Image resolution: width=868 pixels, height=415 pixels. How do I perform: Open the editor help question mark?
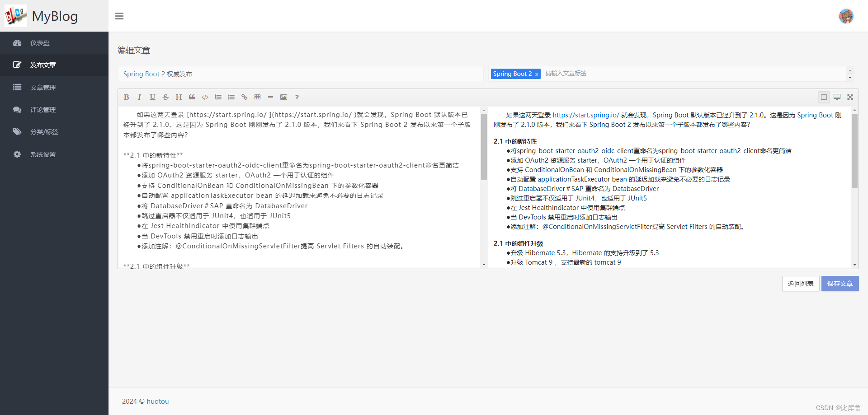[x=297, y=97]
